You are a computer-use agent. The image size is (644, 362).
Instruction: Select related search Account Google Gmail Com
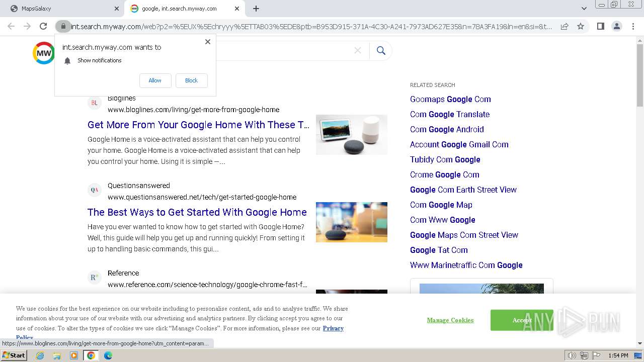click(459, 144)
